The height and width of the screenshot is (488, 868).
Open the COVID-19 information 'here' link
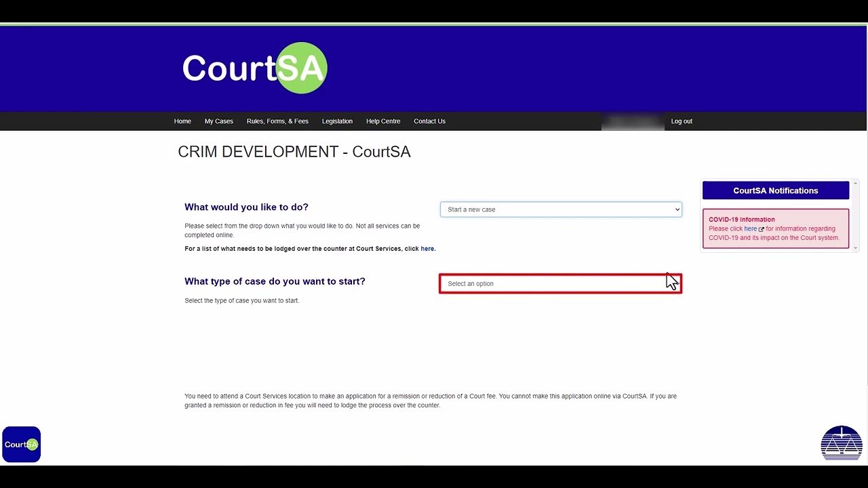pyautogui.click(x=750, y=229)
